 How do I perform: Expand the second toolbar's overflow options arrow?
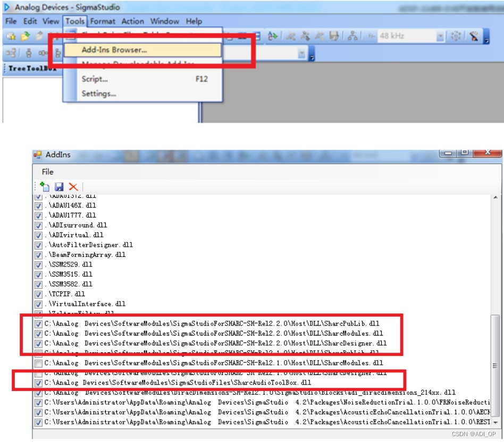pos(312,54)
